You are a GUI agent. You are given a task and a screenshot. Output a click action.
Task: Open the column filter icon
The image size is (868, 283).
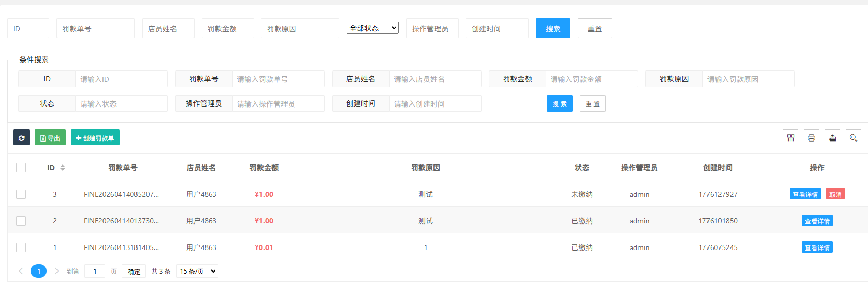click(x=791, y=138)
